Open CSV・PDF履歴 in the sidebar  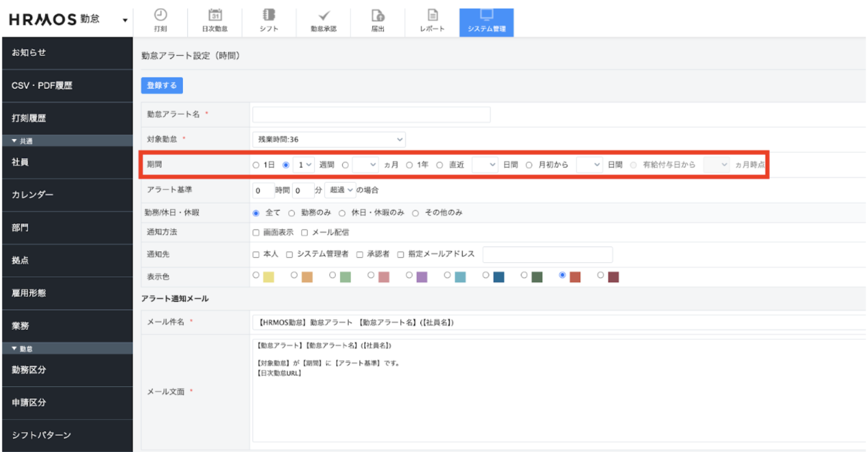tap(67, 86)
